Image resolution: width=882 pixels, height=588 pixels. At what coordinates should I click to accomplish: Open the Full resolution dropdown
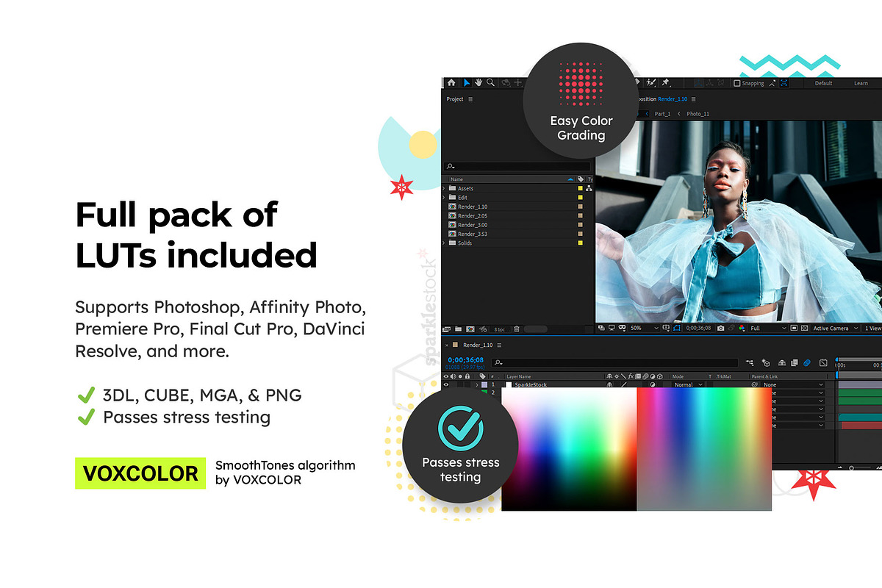pos(767,329)
